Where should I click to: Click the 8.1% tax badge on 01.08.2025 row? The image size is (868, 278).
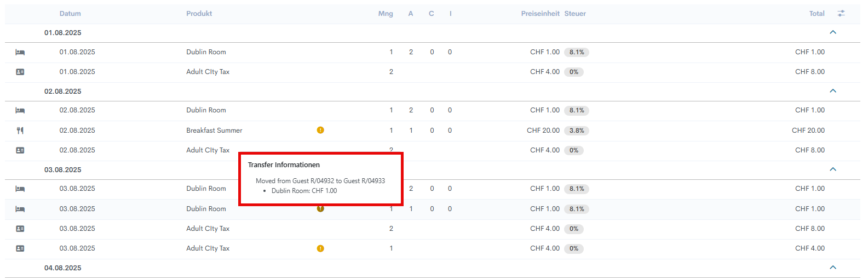pos(577,52)
